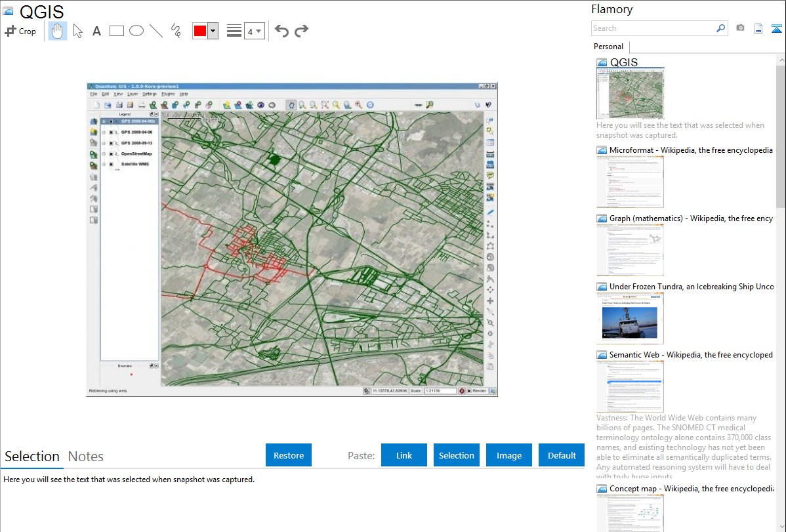This screenshot has height=532, width=786.
Task: Switch to the Notes tab
Action: (x=86, y=457)
